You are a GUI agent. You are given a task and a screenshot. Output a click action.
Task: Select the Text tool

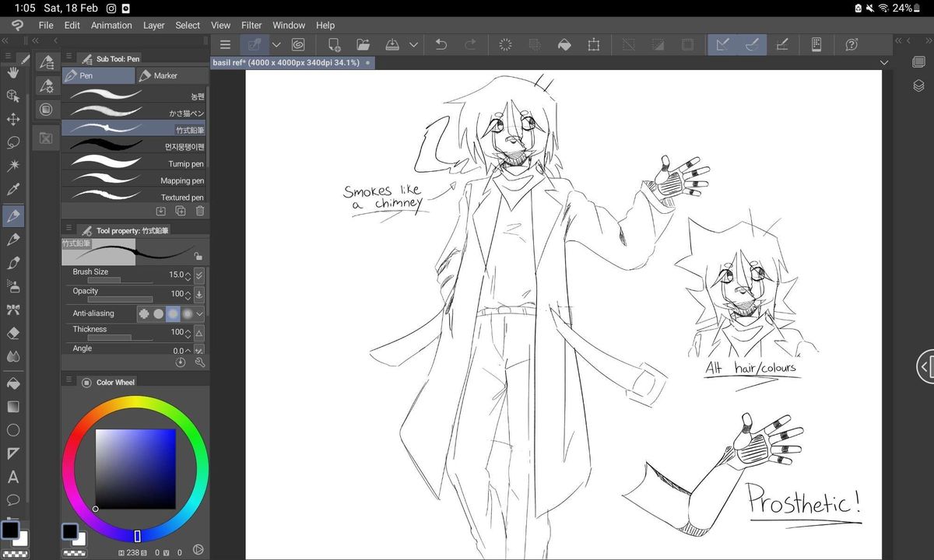point(13,477)
